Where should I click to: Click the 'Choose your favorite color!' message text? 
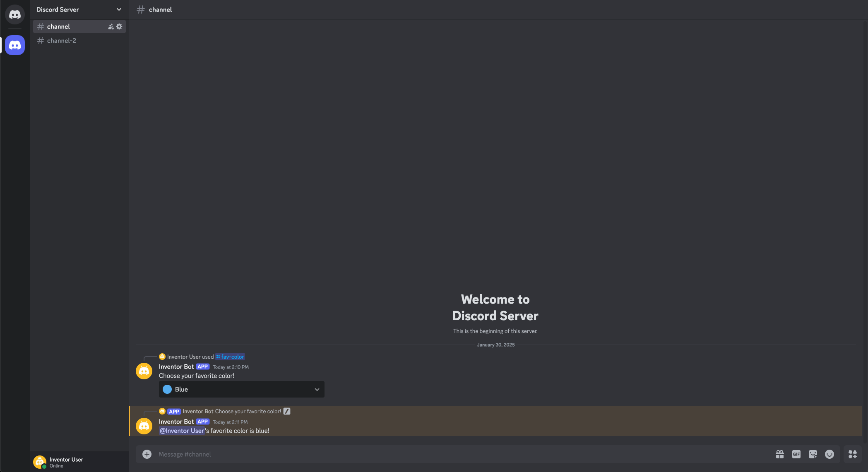click(197, 376)
